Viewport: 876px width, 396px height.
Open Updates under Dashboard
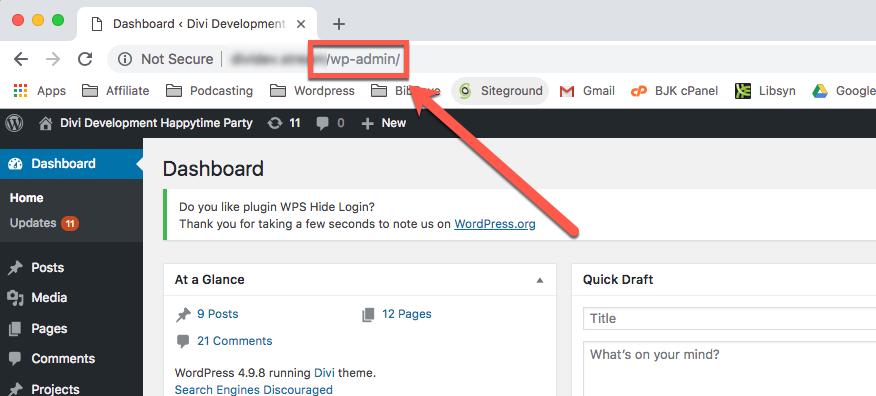point(44,223)
